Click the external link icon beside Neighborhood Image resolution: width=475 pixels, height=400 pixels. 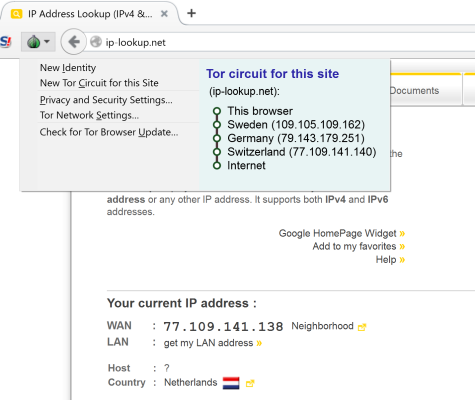(362, 327)
